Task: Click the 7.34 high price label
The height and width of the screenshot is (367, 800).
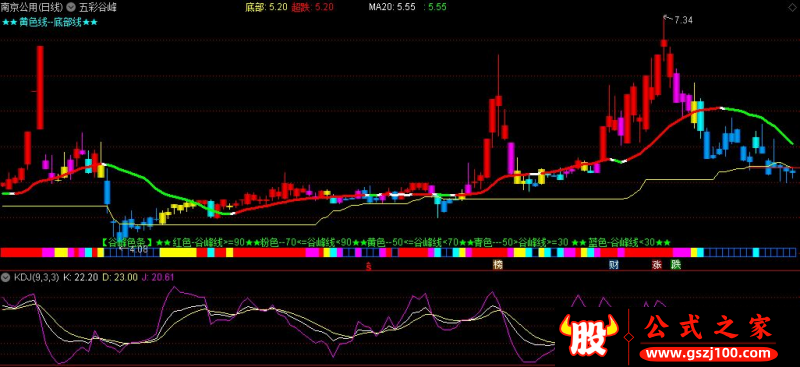Action: tap(683, 20)
